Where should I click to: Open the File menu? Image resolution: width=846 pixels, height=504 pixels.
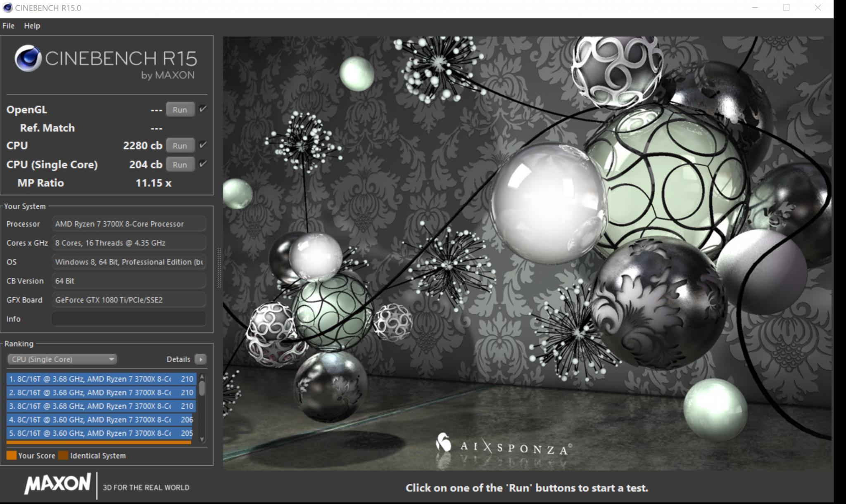tap(8, 26)
